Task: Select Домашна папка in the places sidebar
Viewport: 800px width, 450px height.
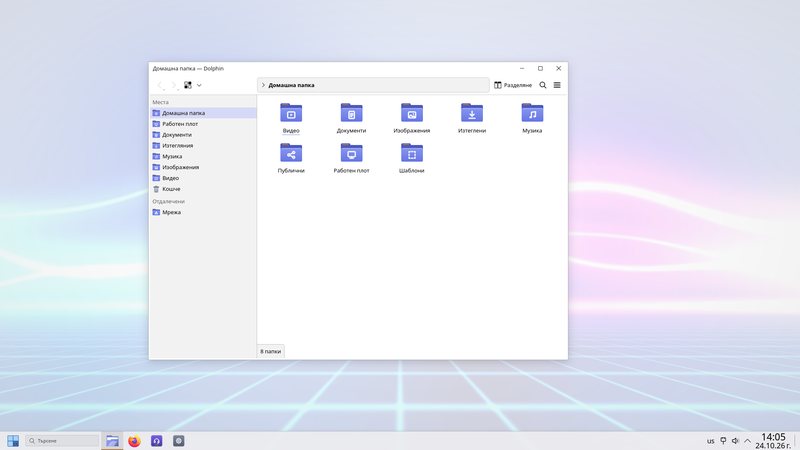Action: [x=203, y=113]
